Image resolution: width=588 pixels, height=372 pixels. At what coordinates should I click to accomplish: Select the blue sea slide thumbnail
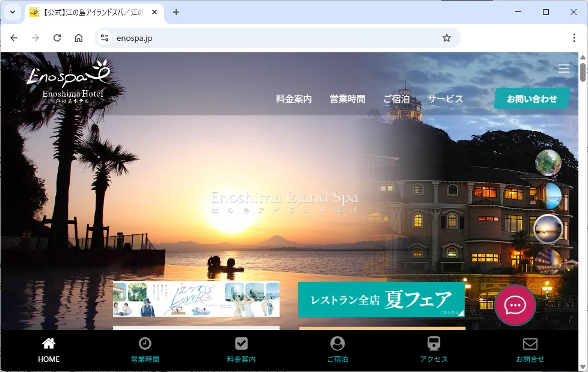pyautogui.click(x=548, y=196)
